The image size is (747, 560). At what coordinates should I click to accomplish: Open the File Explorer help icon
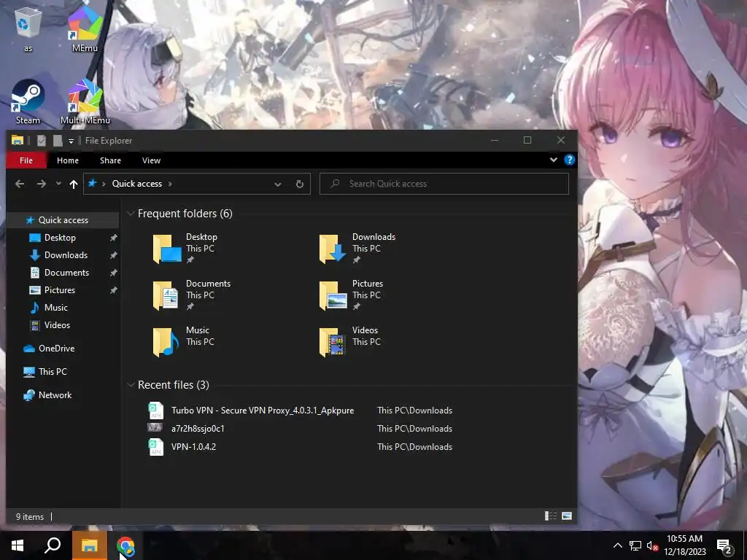[x=569, y=160]
